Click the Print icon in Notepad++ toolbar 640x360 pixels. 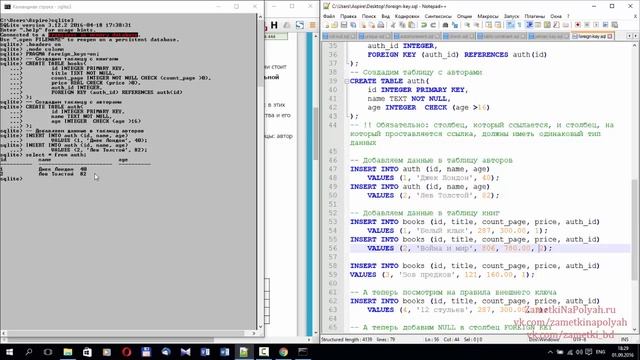click(380, 25)
